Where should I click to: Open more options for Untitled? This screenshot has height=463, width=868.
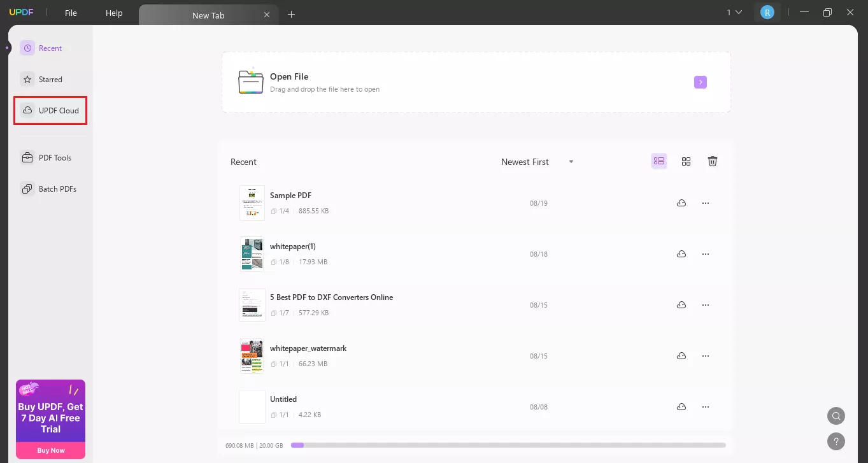[x=706, y=407]
